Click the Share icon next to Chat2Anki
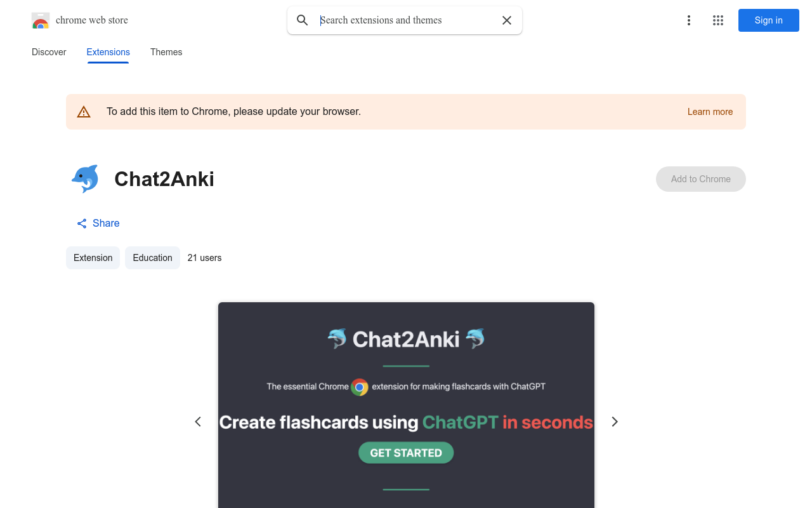812x508 pixels. (x=81, y=223)
